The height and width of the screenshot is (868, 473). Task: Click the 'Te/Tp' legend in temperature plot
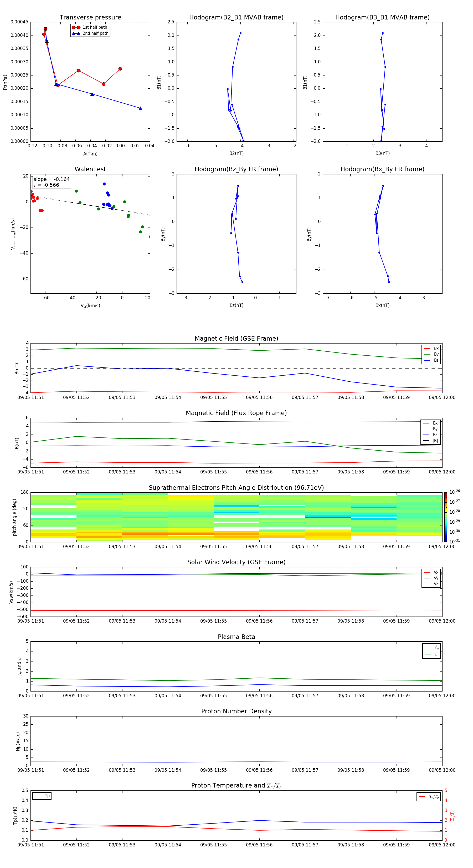[x=429, y=796]
